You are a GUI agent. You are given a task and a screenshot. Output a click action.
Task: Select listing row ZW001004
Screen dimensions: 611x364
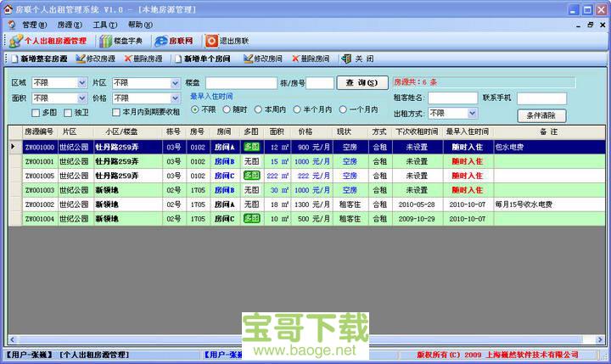click(x=306, y=219)
